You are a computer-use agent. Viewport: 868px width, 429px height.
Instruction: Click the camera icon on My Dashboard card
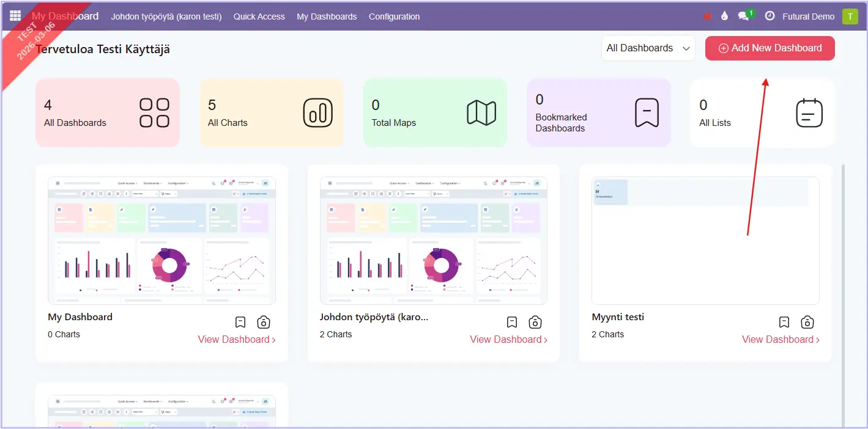[264, 322]
